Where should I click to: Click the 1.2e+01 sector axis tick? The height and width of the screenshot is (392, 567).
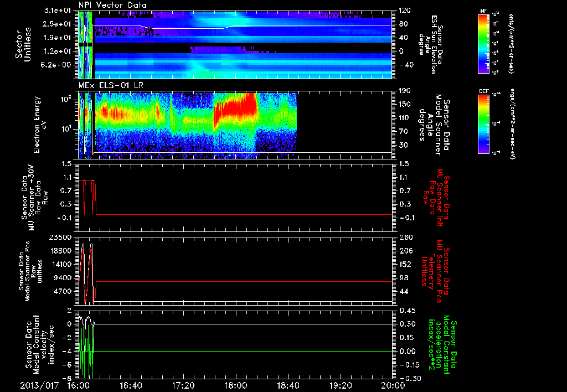pyautogui.click(x=57, y=51)
